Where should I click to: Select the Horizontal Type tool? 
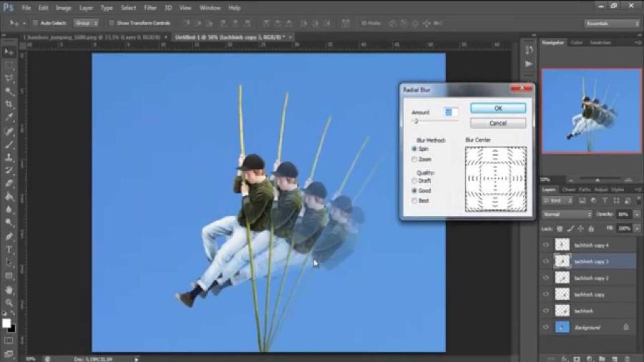point(9,250)
